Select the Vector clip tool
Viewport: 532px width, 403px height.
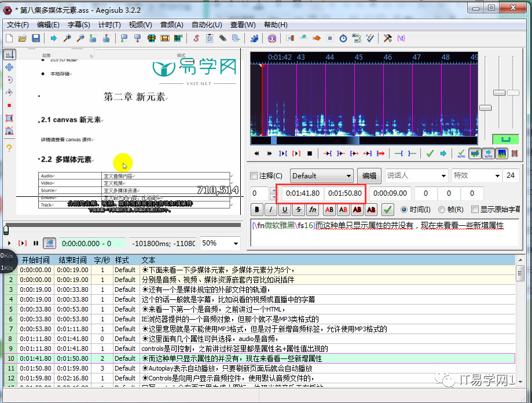coord(9,131)
